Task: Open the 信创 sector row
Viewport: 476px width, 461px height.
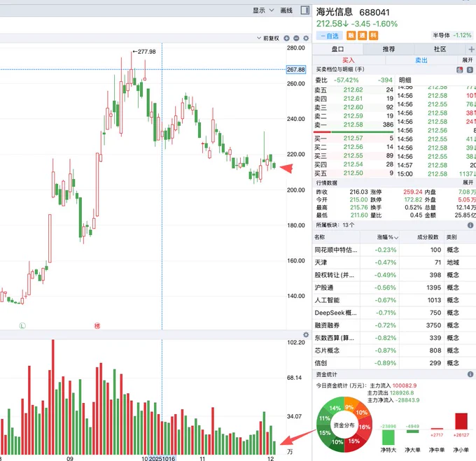Action: (x=394, y=363)
